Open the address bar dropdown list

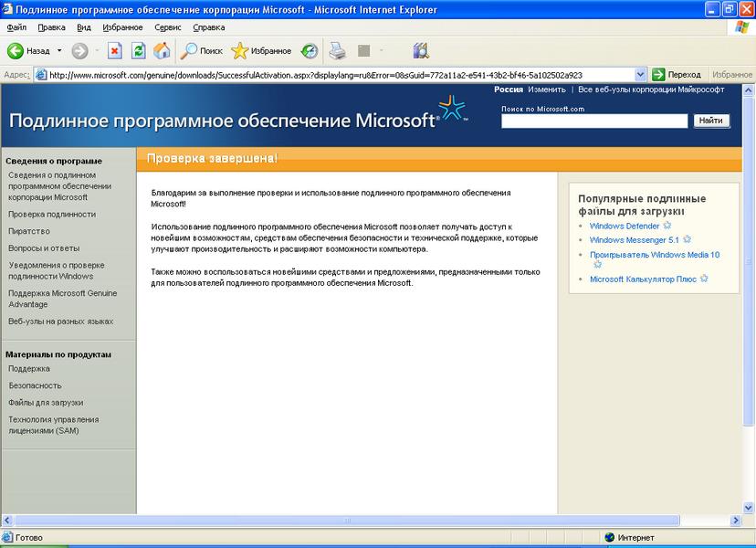tap(640, 75)
